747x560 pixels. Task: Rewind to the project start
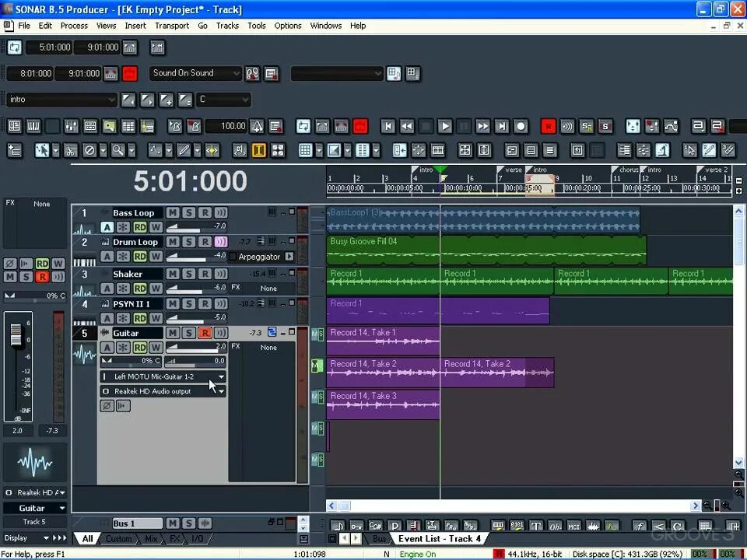388,126
